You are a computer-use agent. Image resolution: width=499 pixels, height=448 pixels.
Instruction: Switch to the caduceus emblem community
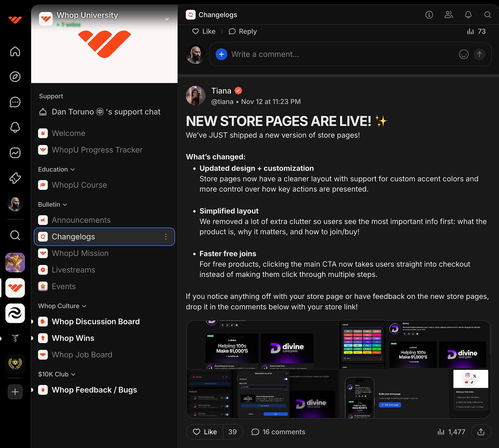15,338
